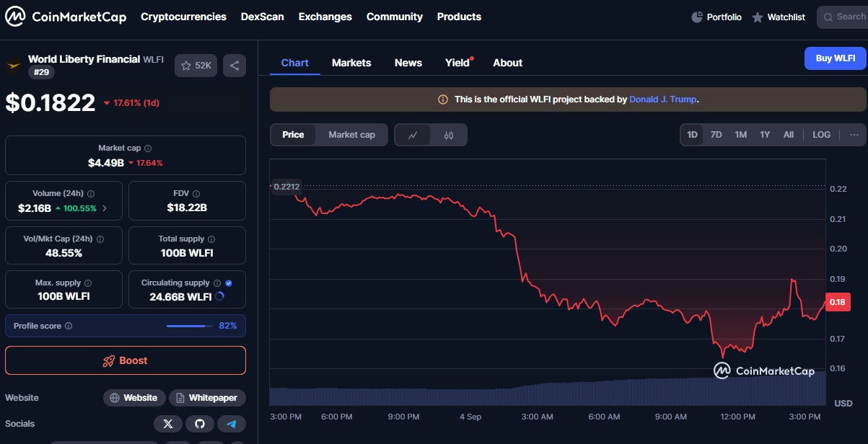Click the 24.66B WLFI circulating supply value
868x444 pixels.
click(180, 297)
